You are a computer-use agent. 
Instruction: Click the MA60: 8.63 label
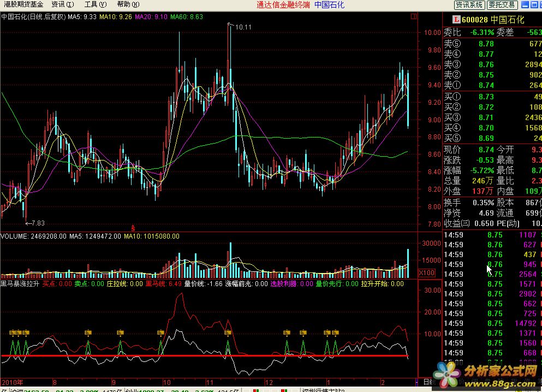[187, 16]
